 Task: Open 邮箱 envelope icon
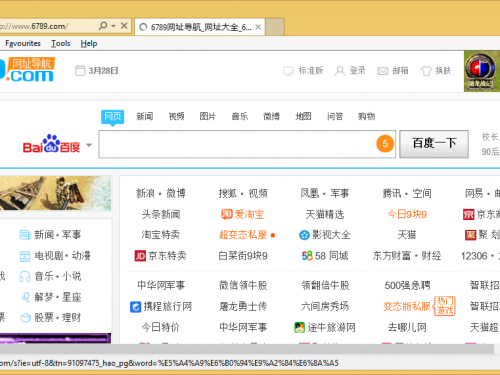tap(382, 71)
